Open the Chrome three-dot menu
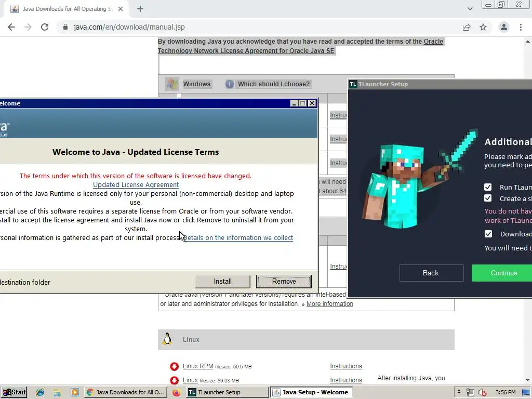532x399 pixels. 521,27
